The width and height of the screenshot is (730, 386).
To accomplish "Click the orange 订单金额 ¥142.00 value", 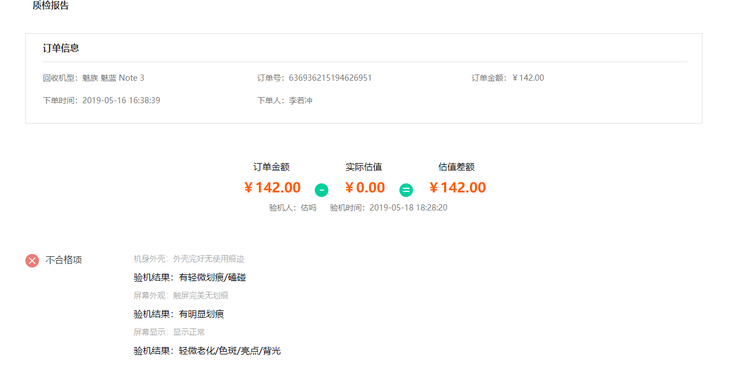I will pos(272,187).
